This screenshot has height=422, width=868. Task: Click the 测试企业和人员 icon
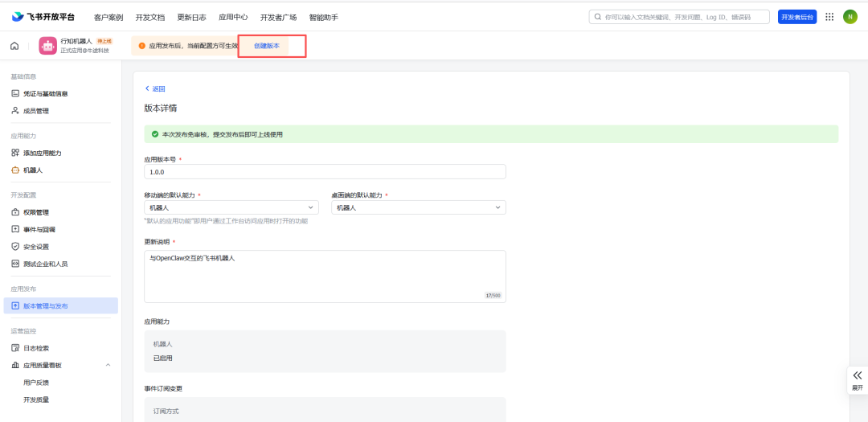click(x=15, y=264)
